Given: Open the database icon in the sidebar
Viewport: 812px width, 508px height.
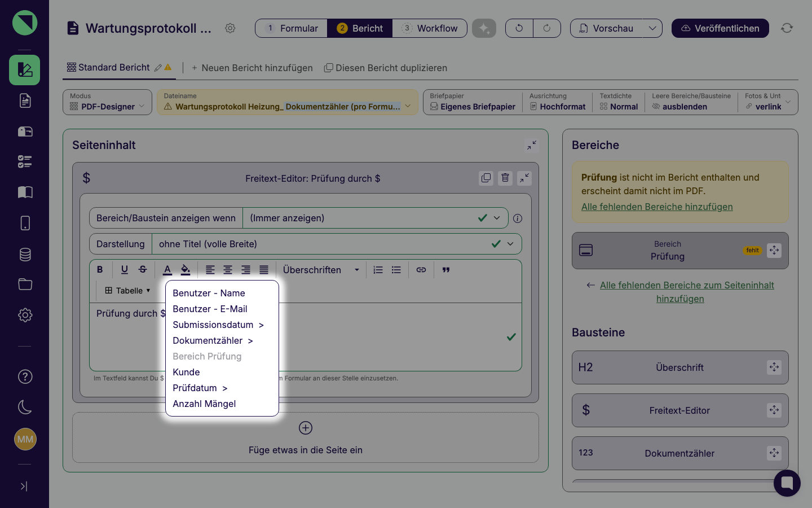Looking at the screenshot, I should click(25, 255).
